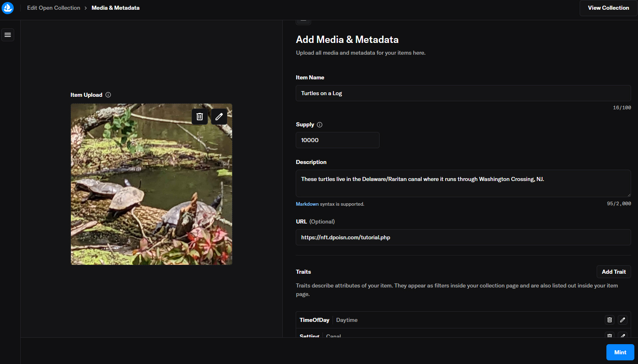Image resolution: width=638 pixels, height=364 pixels.
Task: Open the OpenSea logo home icon
Action: click(x=7, y=8)
